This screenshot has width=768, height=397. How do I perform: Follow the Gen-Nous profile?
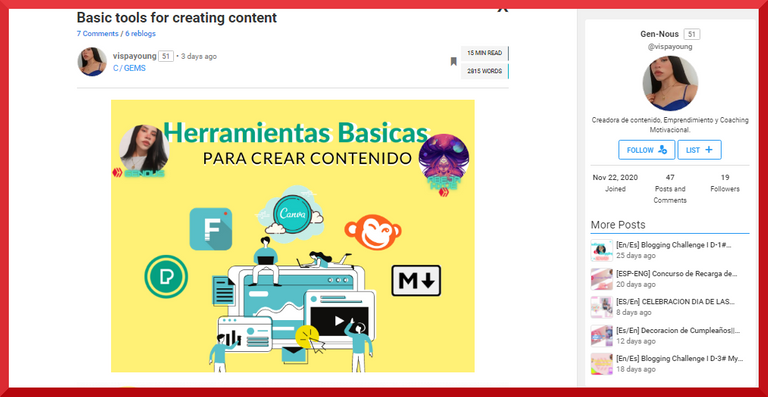point(647,150)
